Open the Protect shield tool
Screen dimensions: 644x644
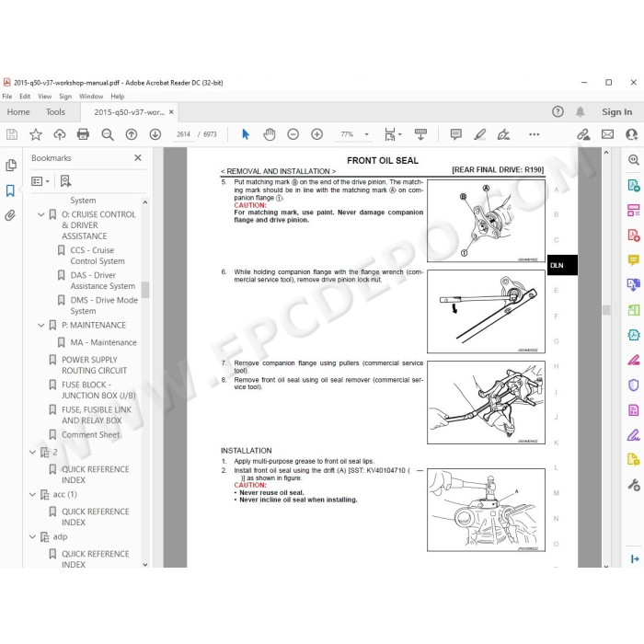tap(633, 385)
